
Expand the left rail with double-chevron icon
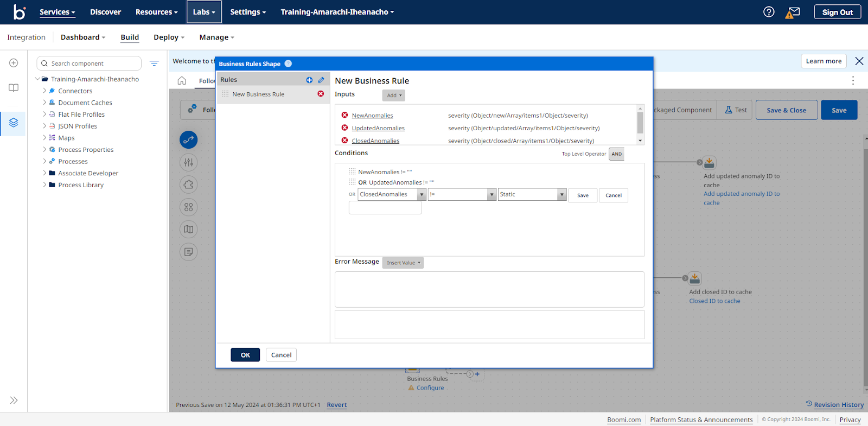(14, 400)
